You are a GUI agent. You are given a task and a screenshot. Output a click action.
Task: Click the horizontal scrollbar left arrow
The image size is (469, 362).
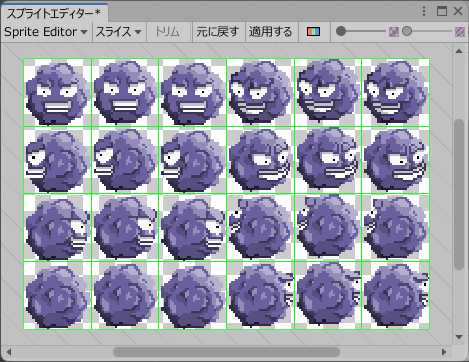coord(9,352)
